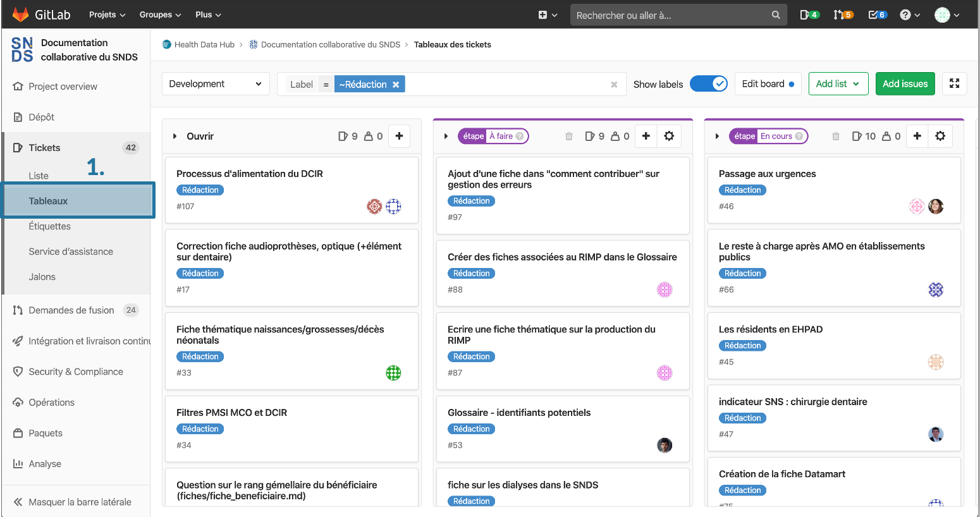This screenshot has width=980, height=517.
Task: Open settings gear of À faire list
Action: coord(669,136)
